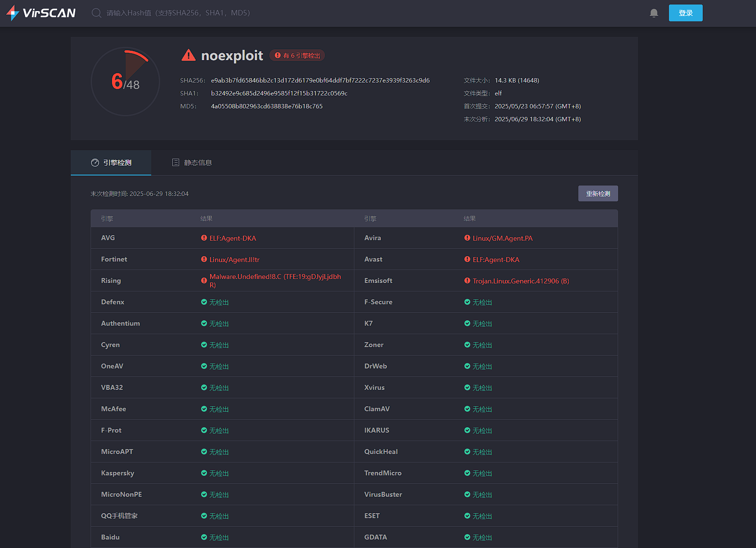Click the OneAV clean check icon

204,366
